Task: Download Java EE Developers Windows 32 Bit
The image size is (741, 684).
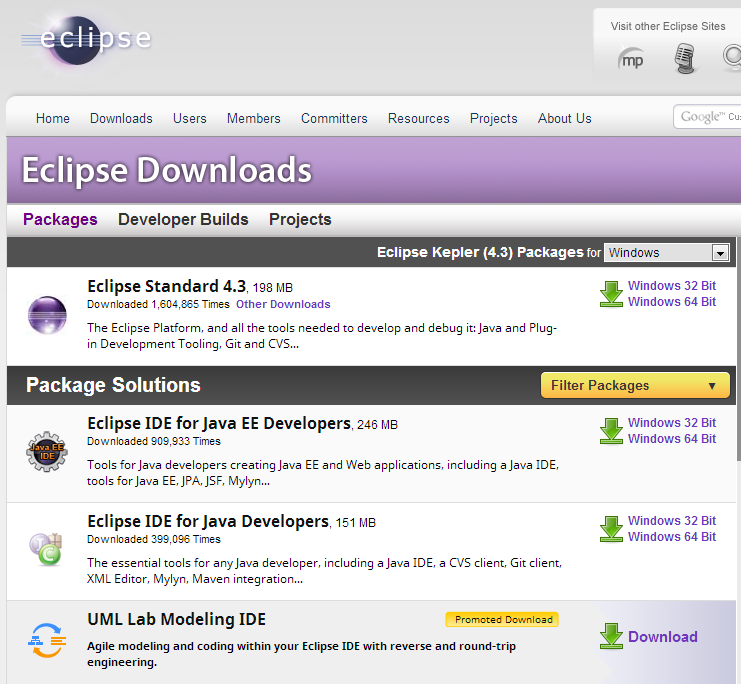Action: (x=672, y=423)
